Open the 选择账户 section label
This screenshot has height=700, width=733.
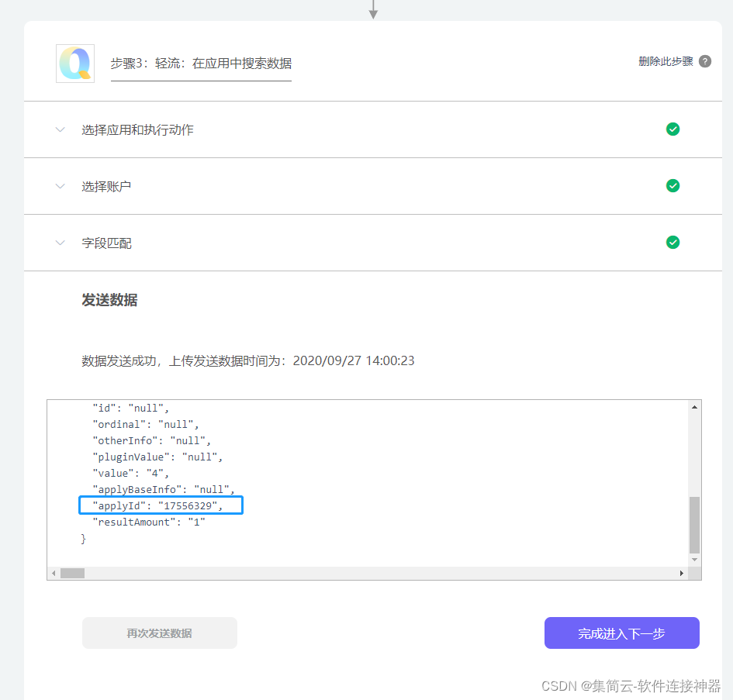[x=106, y=187]
